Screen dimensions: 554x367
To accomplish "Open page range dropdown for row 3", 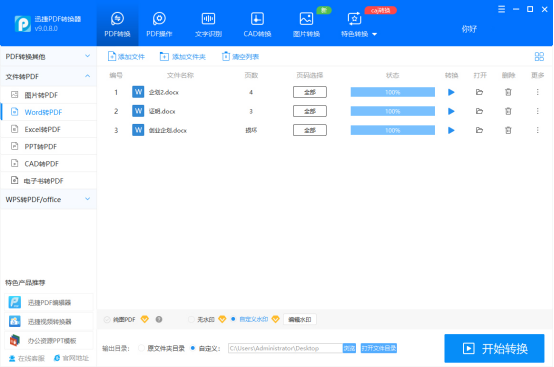I will pos(310,130).
